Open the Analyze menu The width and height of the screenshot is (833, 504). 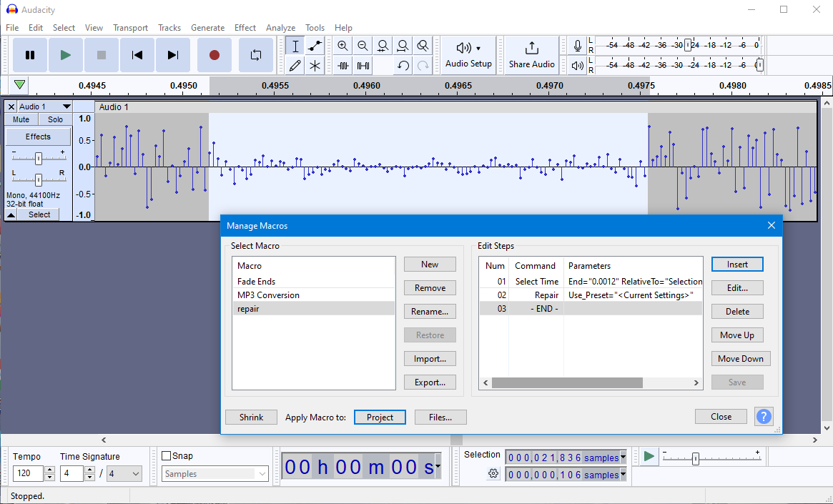tap(280, 28)
